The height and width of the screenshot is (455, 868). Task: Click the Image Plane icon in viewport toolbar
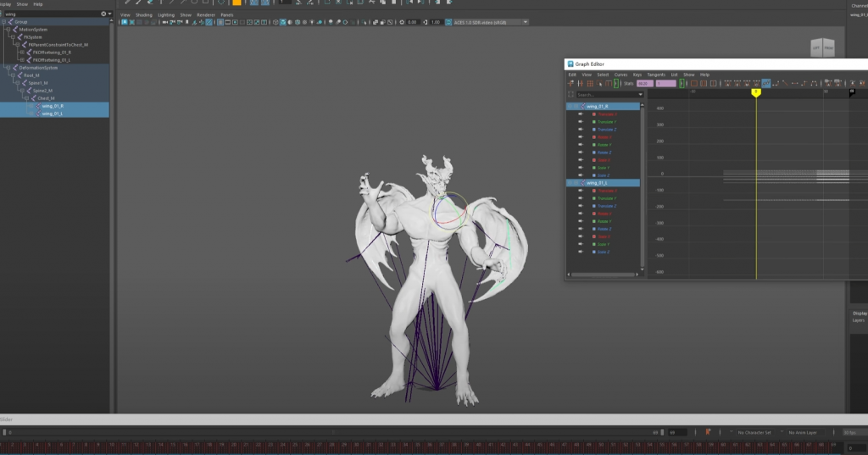click(194, 22)
